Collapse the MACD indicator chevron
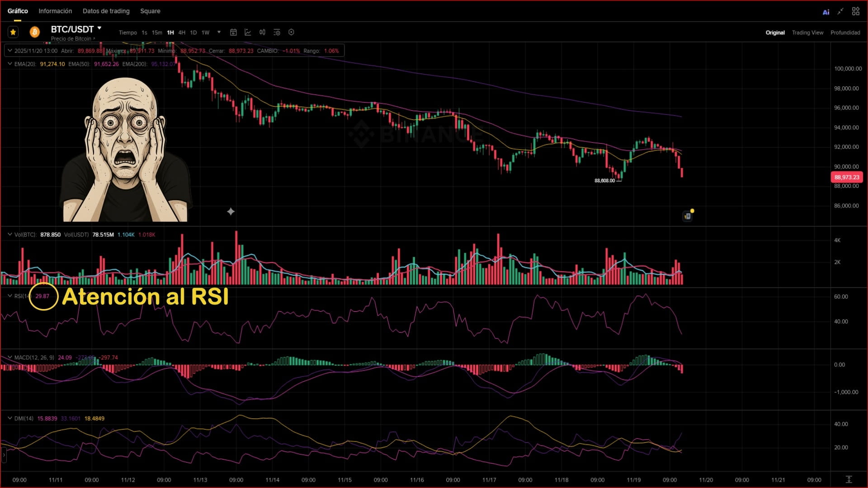 pyautogui.click(x=10, y=357)
